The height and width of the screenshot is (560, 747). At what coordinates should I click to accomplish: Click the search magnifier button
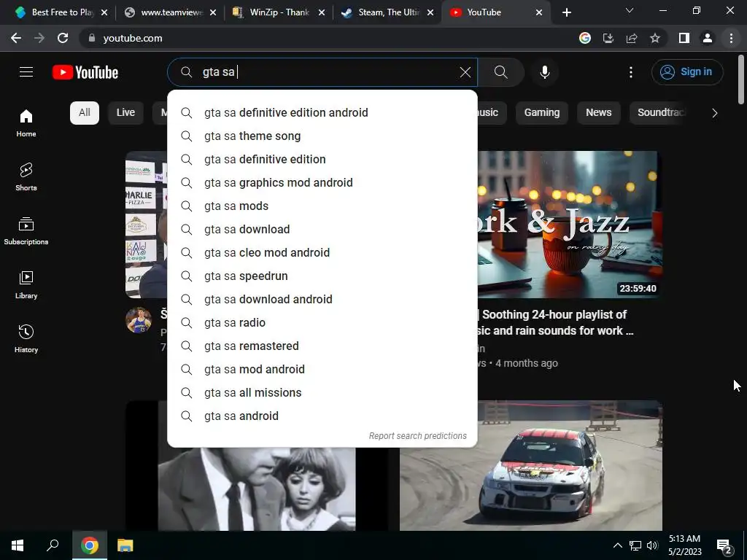(500, 72)
